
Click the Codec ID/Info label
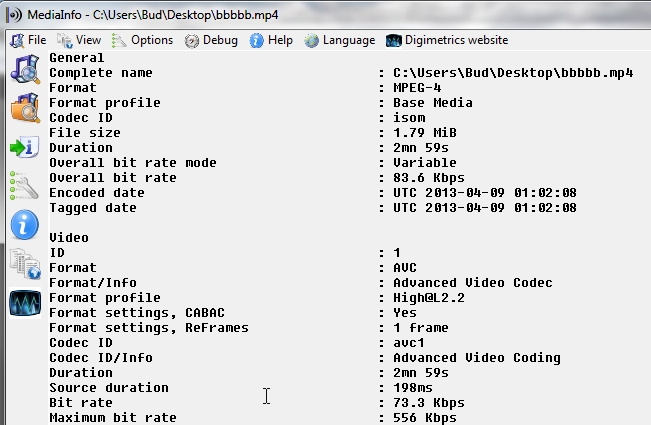(x=101, y=358)
